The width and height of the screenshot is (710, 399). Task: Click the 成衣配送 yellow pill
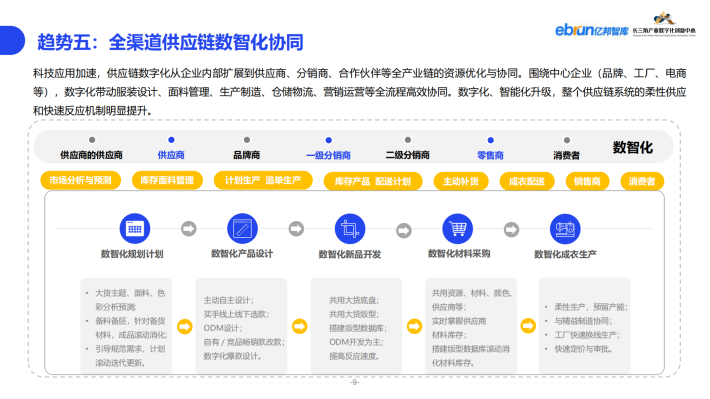tap(527, 181)
